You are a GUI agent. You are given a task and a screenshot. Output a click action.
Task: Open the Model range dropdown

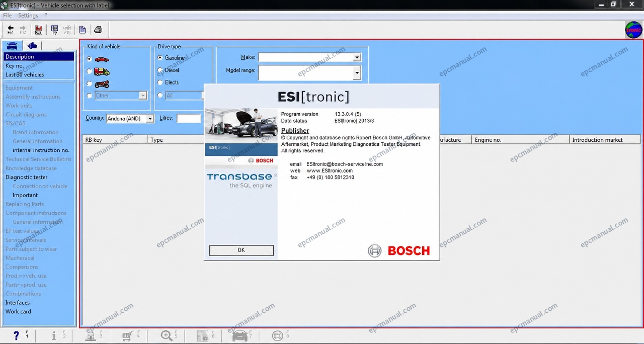(x=357, y=73)
